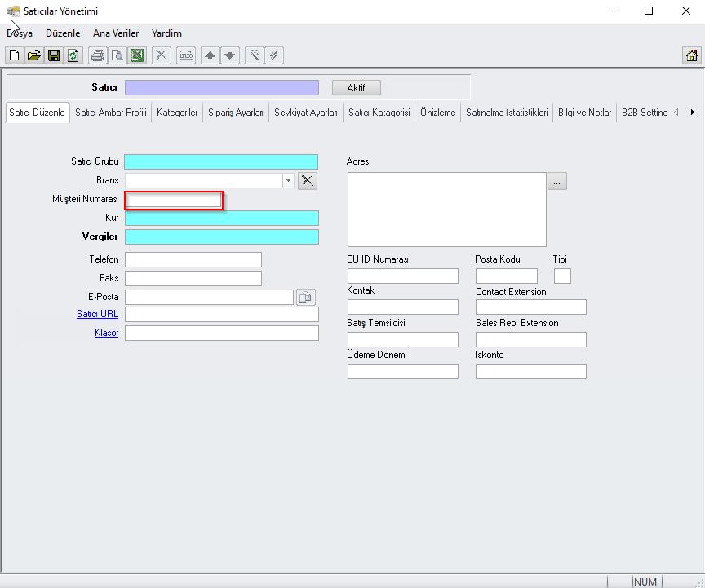Click the up arrow toolbar icon
The height and width of the screenshot is (588, 705).
coord(211,55)
